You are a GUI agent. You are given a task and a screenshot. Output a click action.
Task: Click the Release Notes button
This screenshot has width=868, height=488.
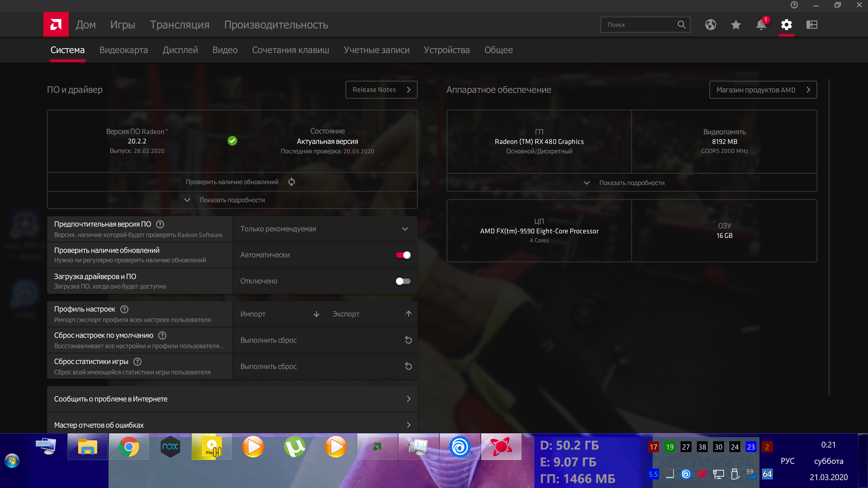(x=381, y=90)
